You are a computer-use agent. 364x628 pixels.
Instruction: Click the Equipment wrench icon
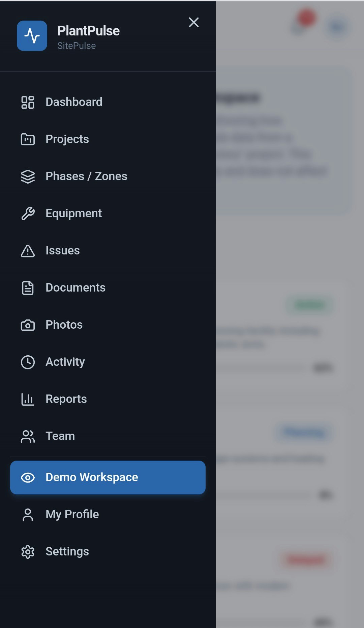pos(28,214)
